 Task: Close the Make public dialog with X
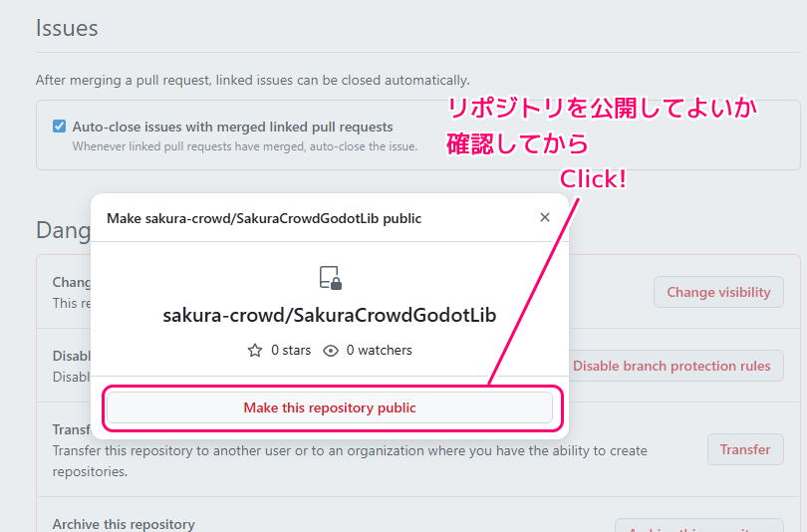click(544, 217)
